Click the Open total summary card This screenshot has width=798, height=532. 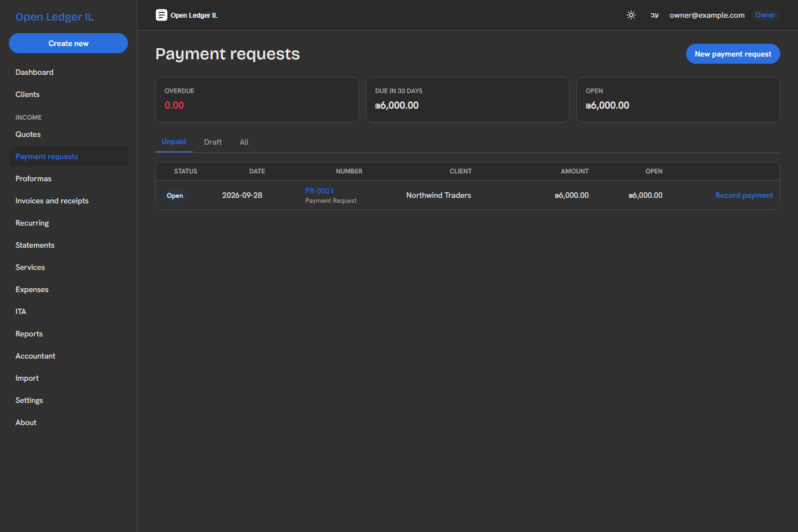[x=678, y=100]
